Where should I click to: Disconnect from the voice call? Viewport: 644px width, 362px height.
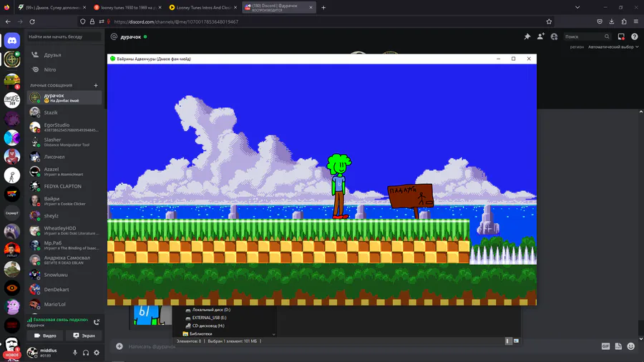[97, 322]
